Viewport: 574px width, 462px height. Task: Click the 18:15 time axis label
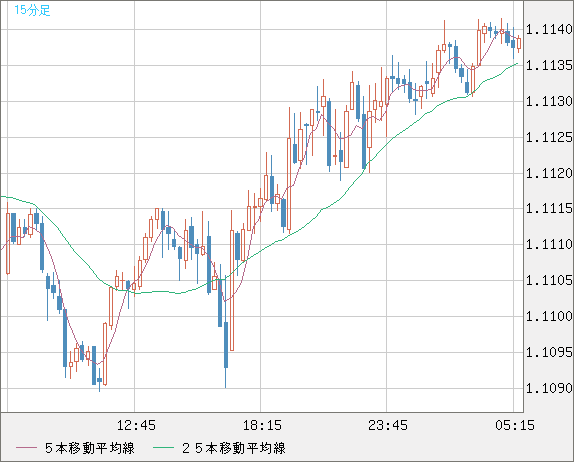click(x=262, y=425)
